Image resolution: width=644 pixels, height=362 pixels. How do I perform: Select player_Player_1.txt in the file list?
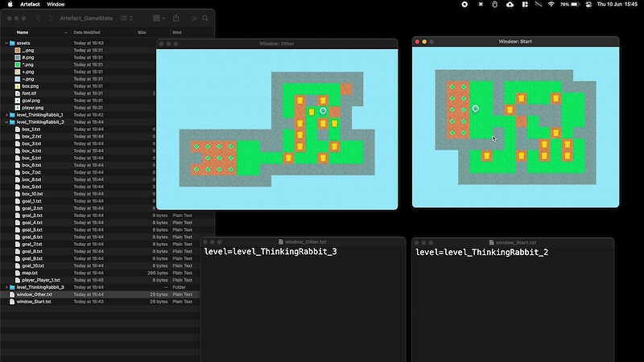[x=41, y=280]
